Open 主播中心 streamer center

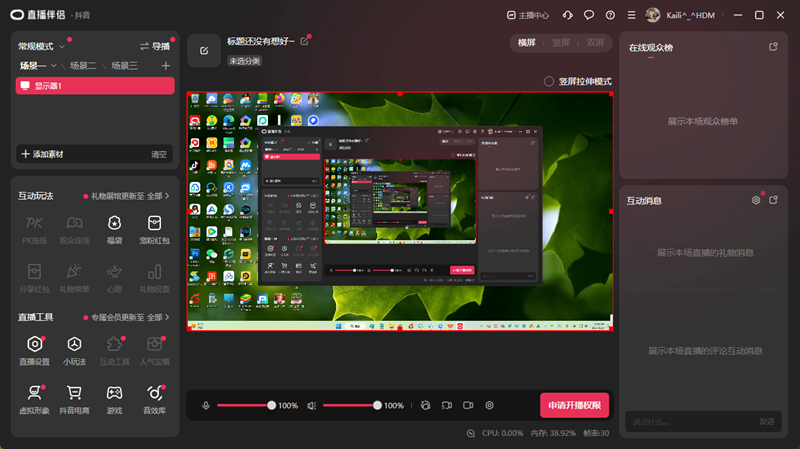pos(528,15)
